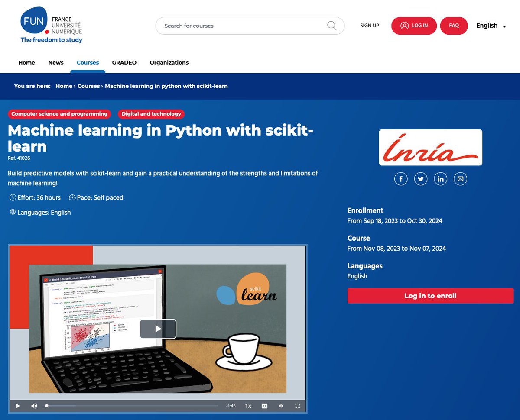
Task: Play the course introduction video
Action: 158,329
